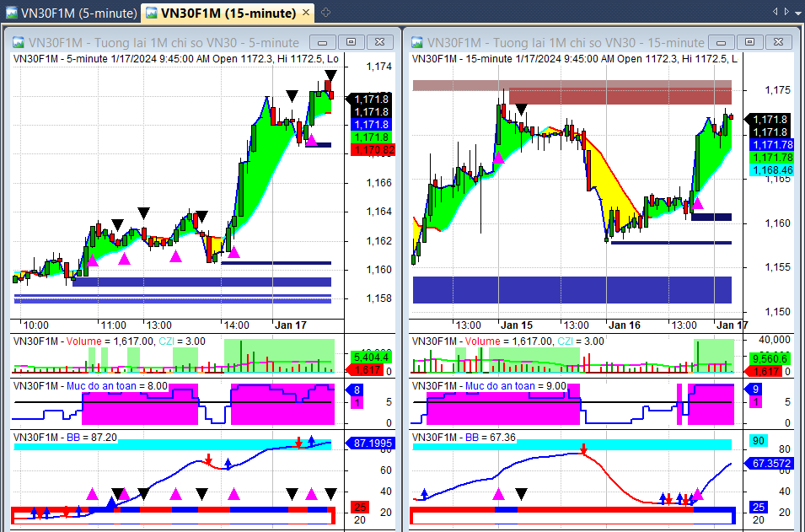Click the cyan 1,168.46 price label
The width and height of the screenshot is (805, 532).
pyautogui.click(x=771, y=170)
